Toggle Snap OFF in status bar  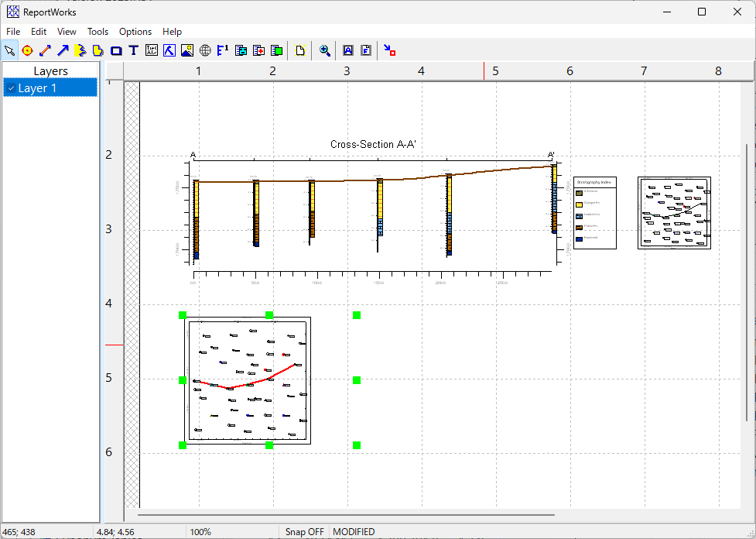[304, 532]
